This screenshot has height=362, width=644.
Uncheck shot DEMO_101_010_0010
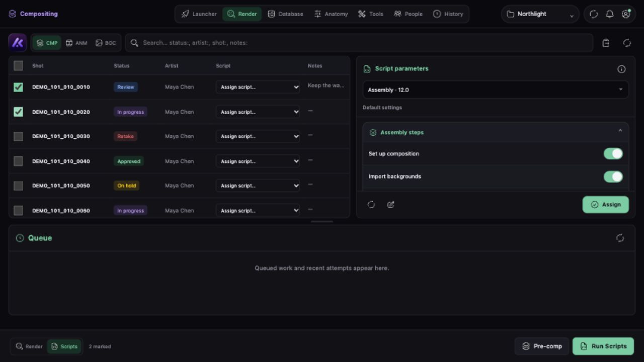click(x=18, y=87)
